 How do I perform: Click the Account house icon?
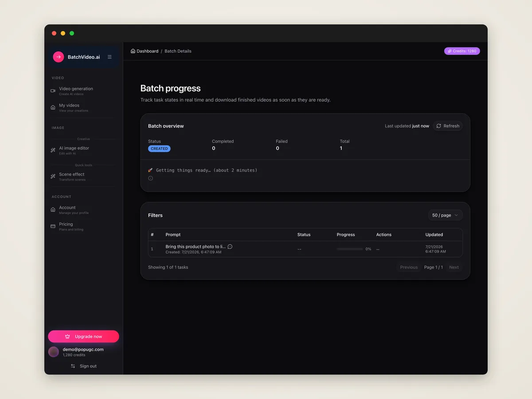pos(53,210)
